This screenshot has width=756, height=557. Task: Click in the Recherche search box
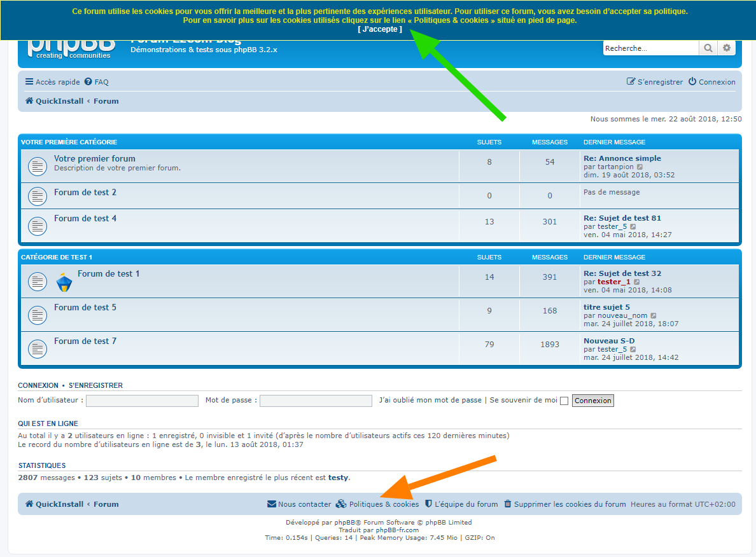tap(650, 48)
